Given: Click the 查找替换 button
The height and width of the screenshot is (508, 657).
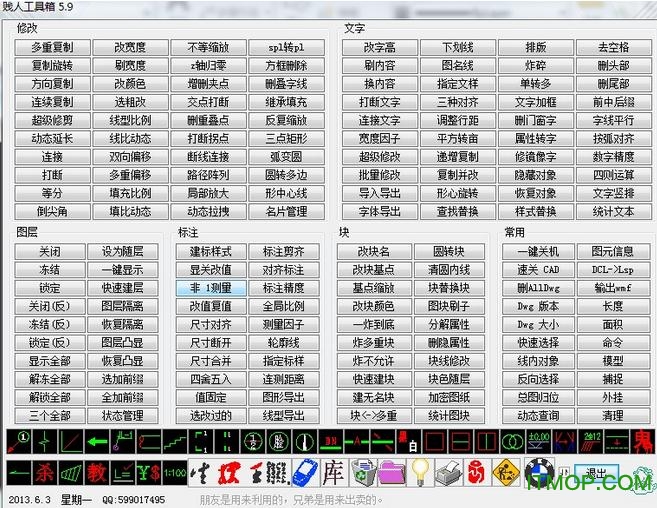Looking at the screenshot, I should pyautogui.click(x=456, y=211).
